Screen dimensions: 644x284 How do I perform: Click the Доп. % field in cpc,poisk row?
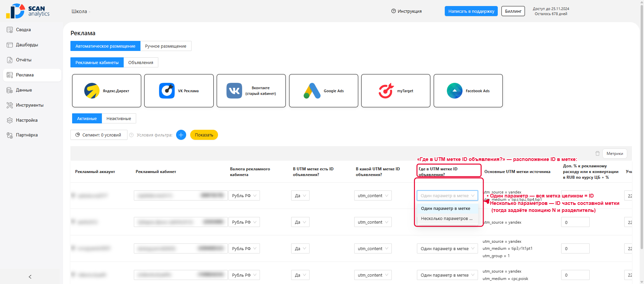(575, 275)
